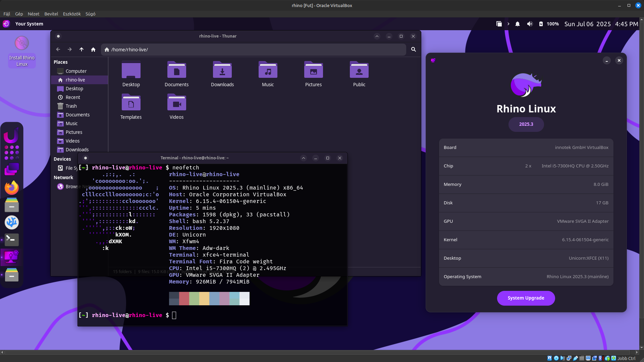Open VSCodium icon in dock
Viewport: 644px width, 362px height.
[x=12, y=222]
